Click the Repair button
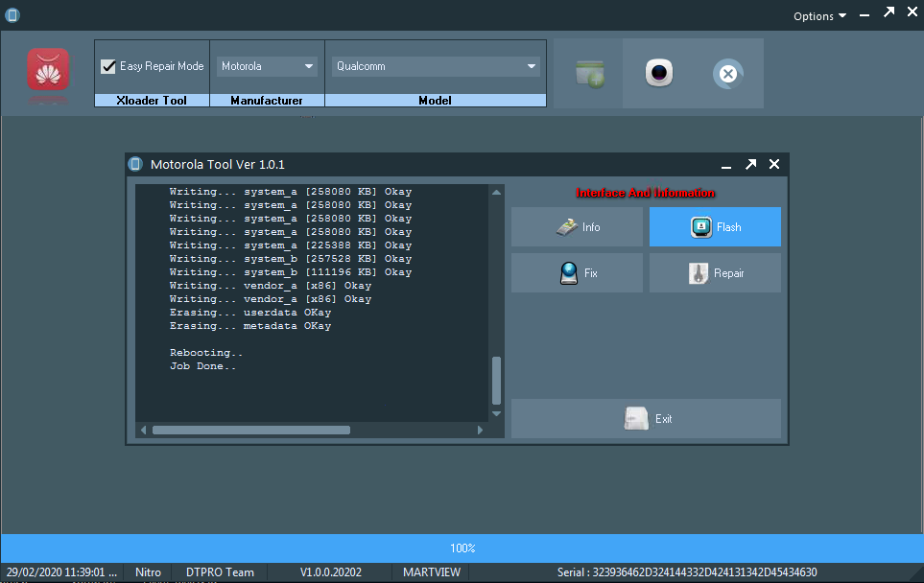Viewport: 924px width, 583px height. click(x=715, y=272)
